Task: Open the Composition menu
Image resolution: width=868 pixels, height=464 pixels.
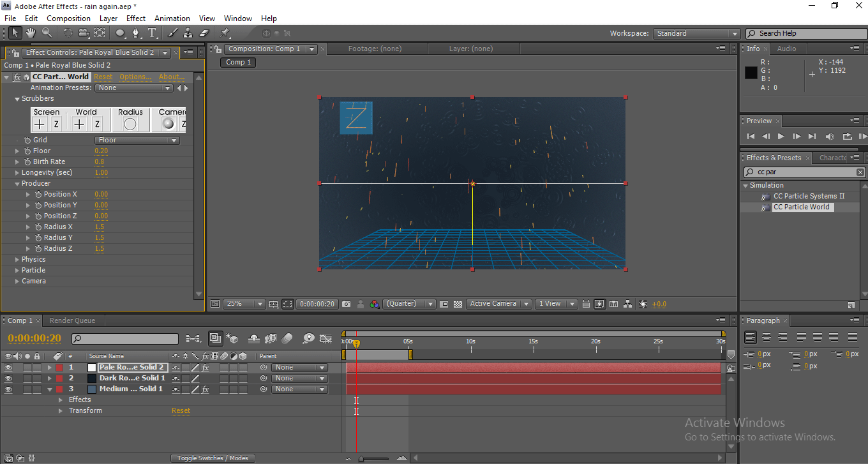Action: 68,19
